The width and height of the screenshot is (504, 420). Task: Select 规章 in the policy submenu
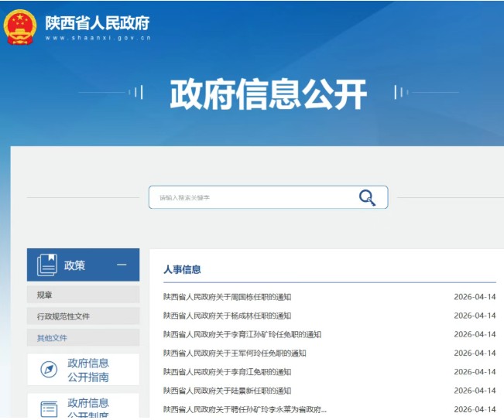coord(45,295)
